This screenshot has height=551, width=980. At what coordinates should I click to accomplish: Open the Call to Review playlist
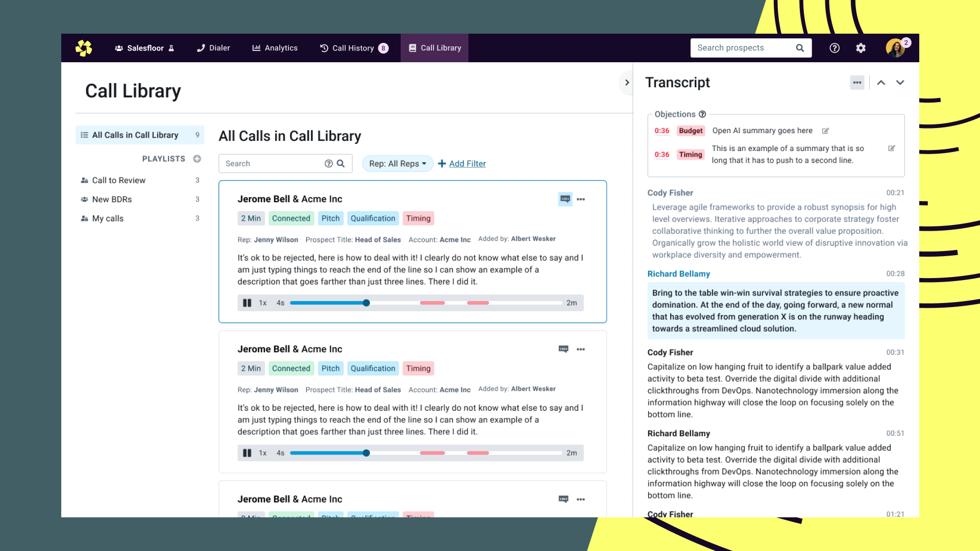click(x=118, y=180)
